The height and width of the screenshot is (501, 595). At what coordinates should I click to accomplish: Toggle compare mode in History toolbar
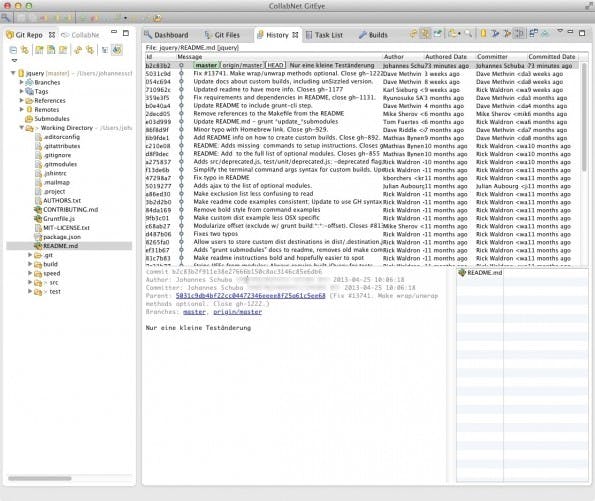pos(534,34)
